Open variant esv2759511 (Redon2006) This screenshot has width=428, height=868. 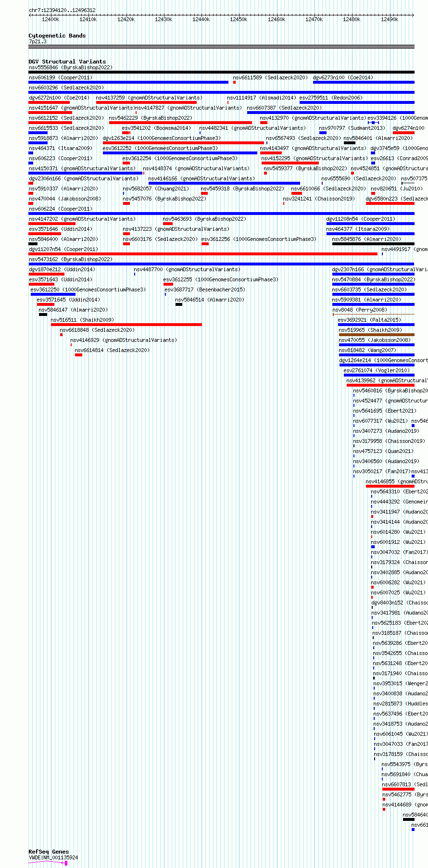(331, 98)
